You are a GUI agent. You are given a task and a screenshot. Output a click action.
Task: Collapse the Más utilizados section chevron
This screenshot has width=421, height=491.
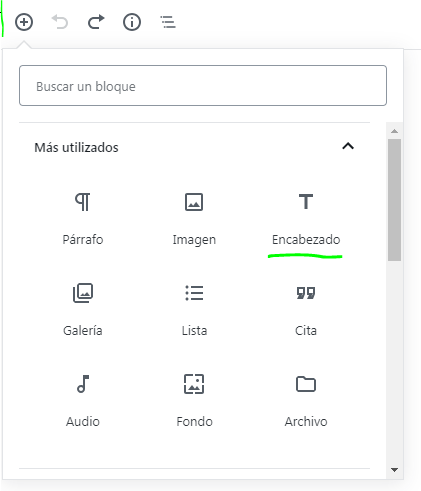pyautogui.click(x=348, y=146)
